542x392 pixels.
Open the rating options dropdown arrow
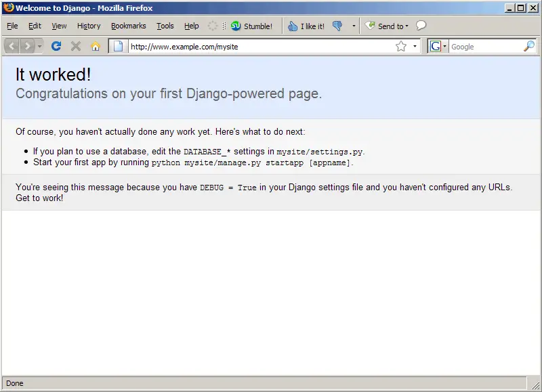[354, 26]
